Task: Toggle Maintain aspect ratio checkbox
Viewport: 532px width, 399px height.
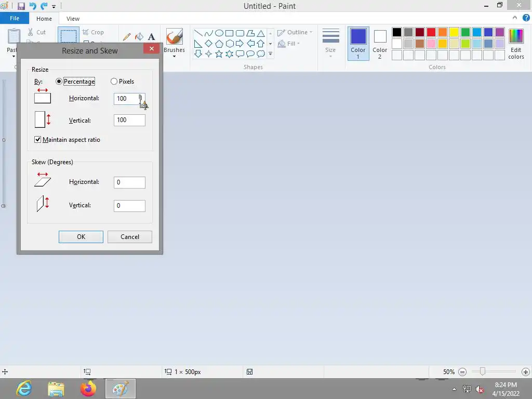Action: (x=37, y=139)
